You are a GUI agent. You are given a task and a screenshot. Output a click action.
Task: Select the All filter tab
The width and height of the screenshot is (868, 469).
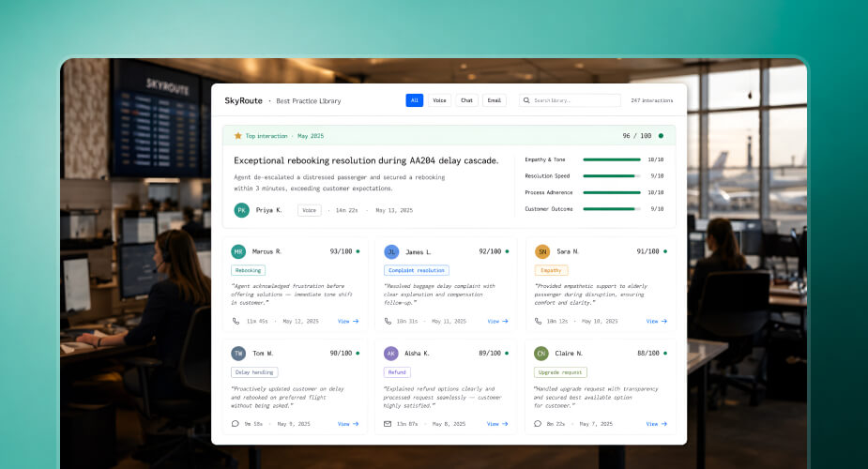tap(414, 100)
